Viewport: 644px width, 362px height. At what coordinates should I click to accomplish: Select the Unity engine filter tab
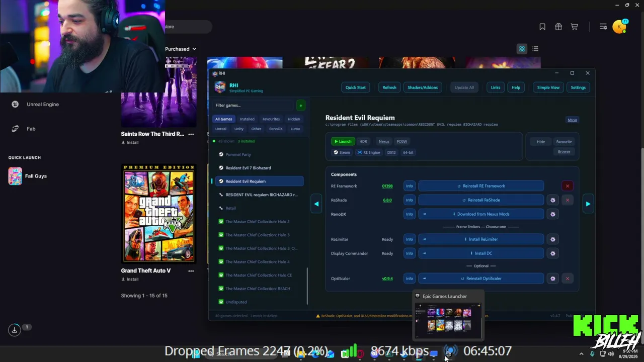point(239,129)
